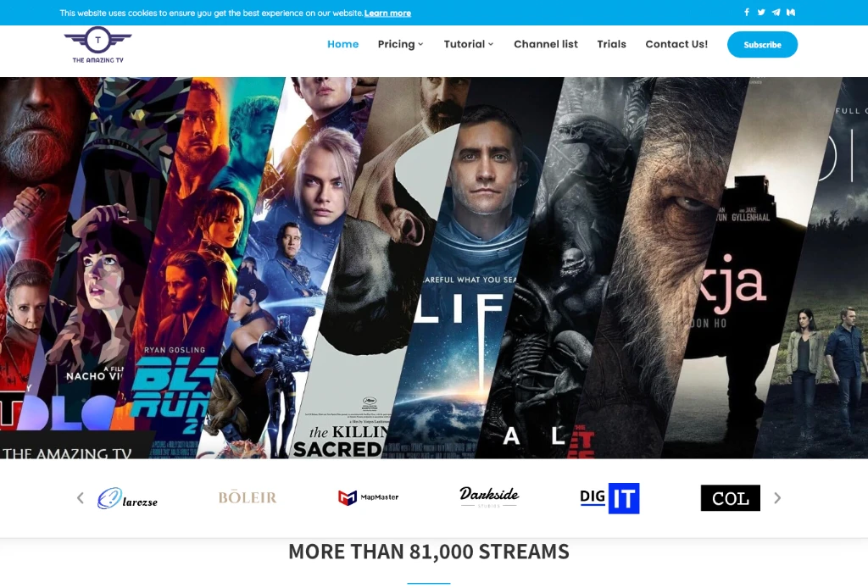Click the Larozse partner logo
The width and height of the screenshot is (868, 588).
[127, 498]
